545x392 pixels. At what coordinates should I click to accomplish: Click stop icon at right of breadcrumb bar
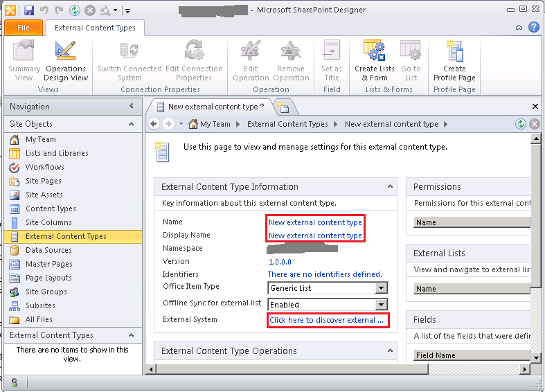coord(535,124)
